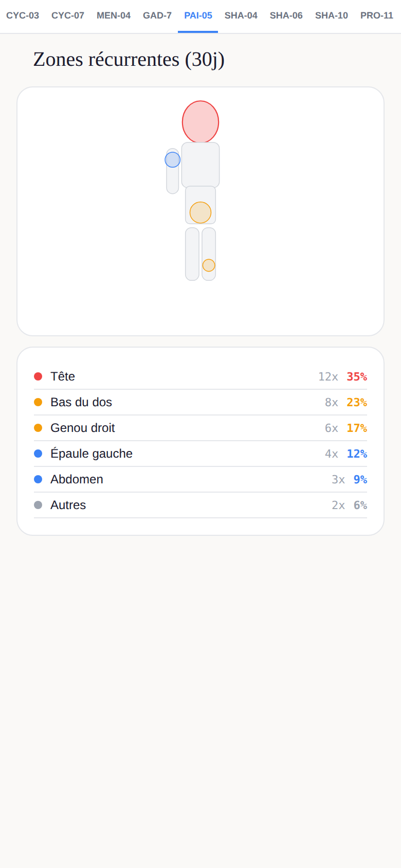Select the Bas du dos row
This screenshot has height=868, width=401.
pos(200,402)
